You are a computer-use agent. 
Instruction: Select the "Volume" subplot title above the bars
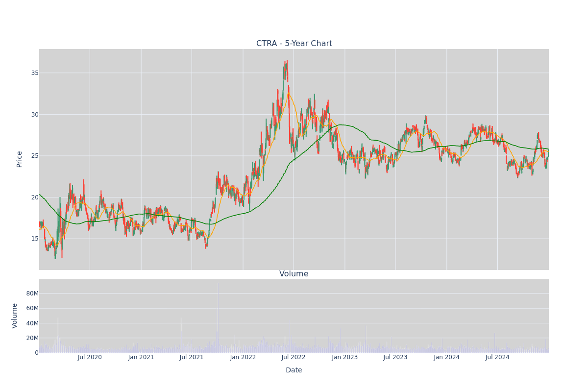coord(294,274)
